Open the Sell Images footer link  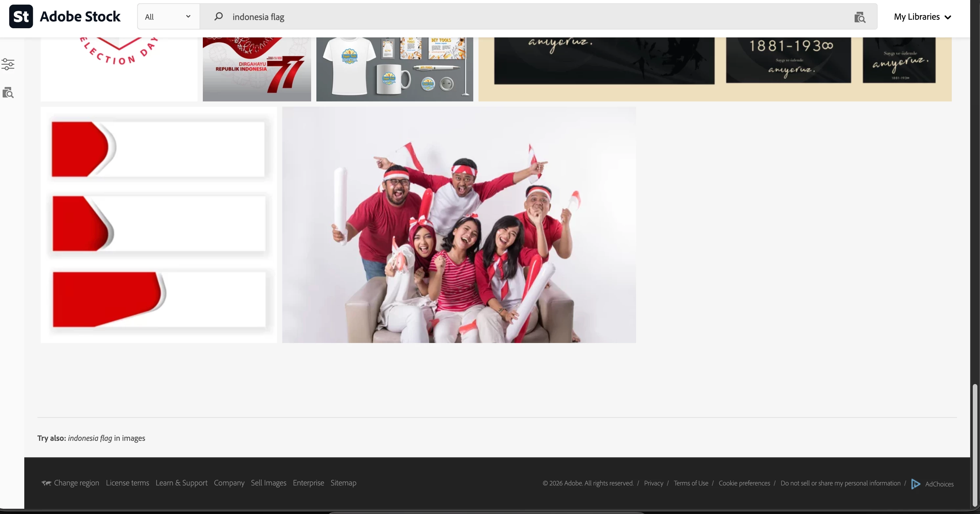[x=268, y=483]
